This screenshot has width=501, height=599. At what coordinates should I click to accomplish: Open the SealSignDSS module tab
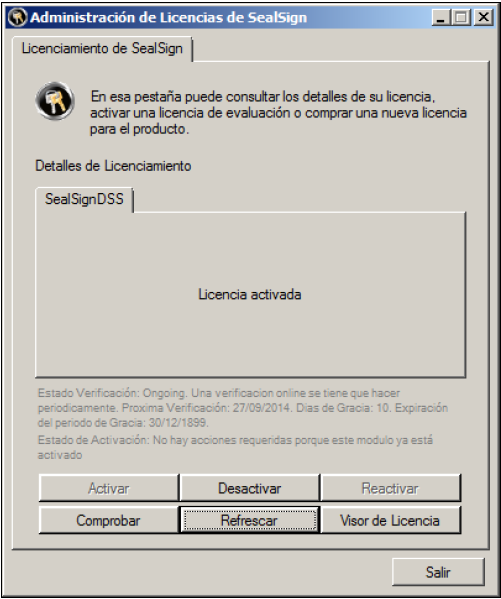coord(84,199)
